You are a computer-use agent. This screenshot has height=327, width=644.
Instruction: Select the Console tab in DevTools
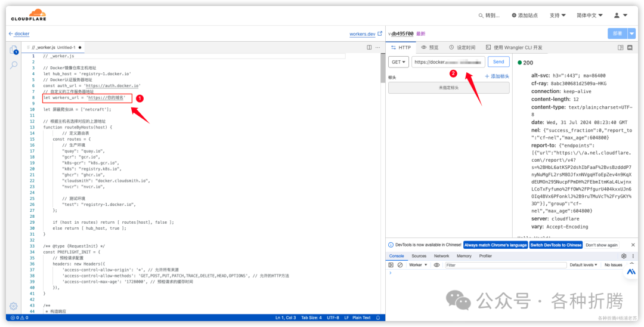[x=397, y=256]
